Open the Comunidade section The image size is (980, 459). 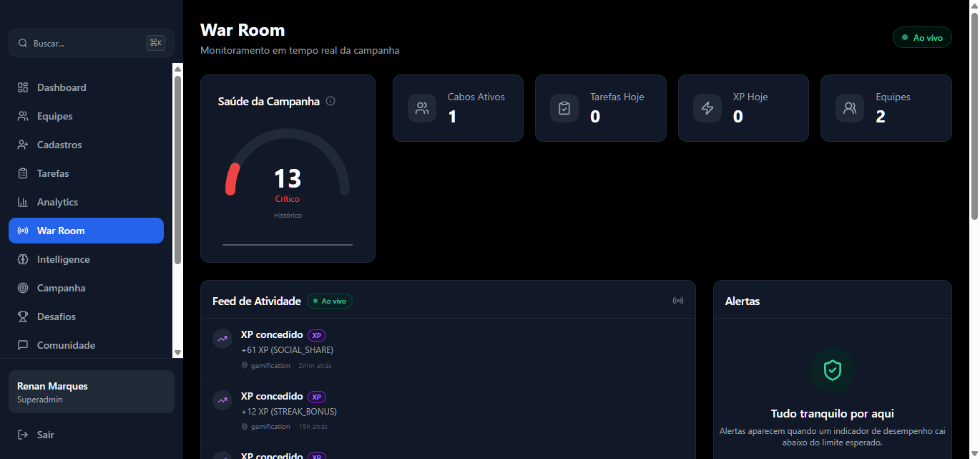(x=66, y=345)
